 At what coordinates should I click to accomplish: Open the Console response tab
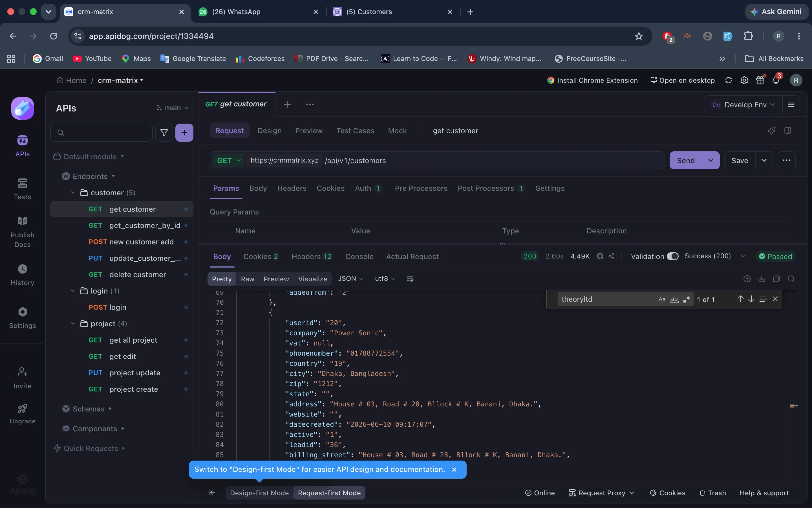[x=359, y=256]
